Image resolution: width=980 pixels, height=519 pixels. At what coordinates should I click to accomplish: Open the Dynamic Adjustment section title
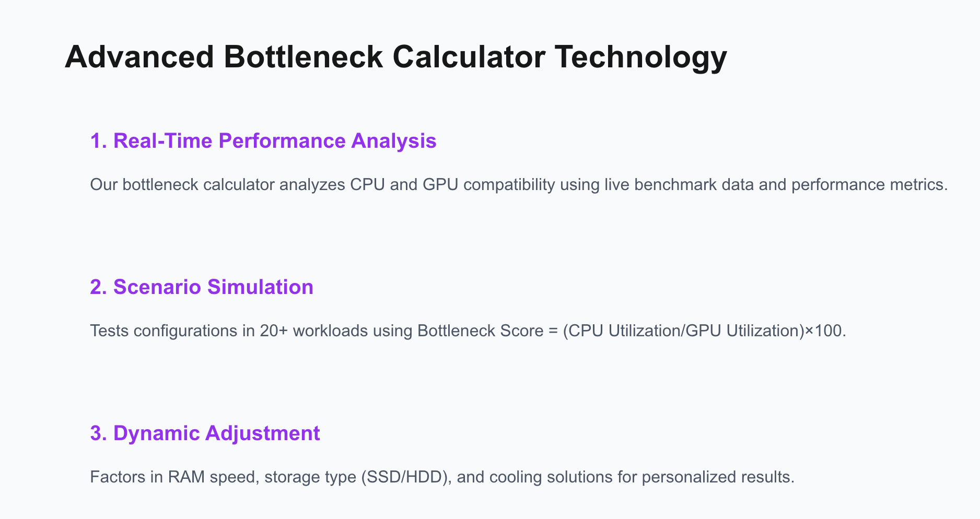coord(205,433)
